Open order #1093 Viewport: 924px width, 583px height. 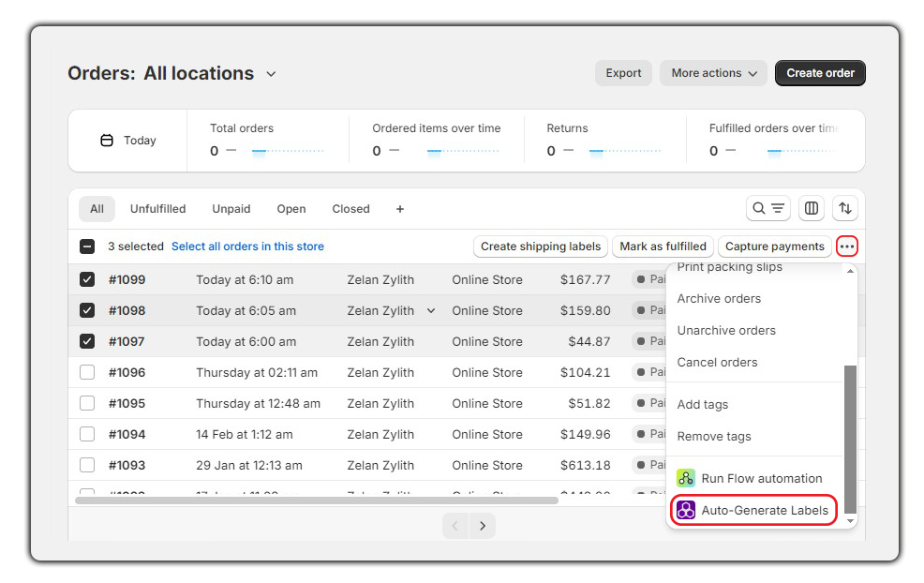pos(127,465)
